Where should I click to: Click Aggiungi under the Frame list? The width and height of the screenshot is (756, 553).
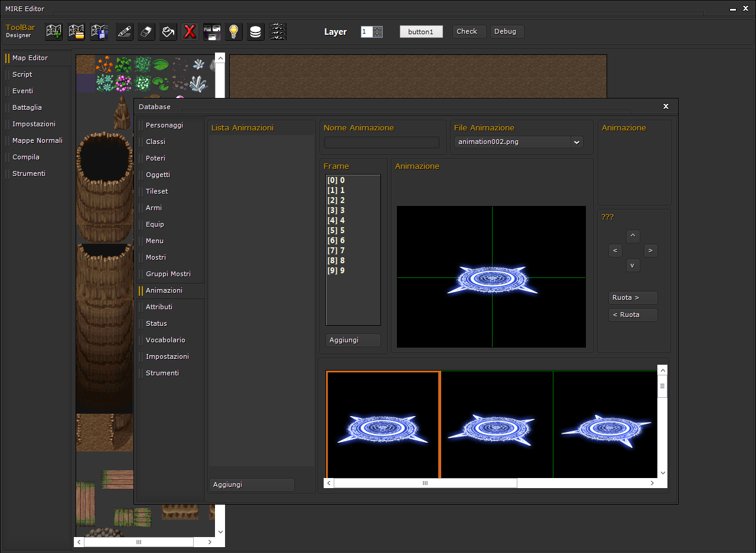point(353,340)
